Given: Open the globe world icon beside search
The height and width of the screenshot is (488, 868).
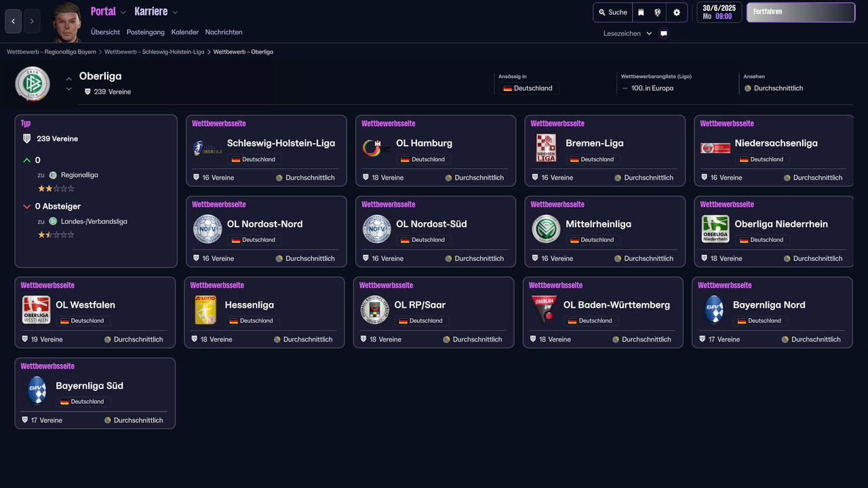Looking at the screenshot, I should [x=656, y=12].
